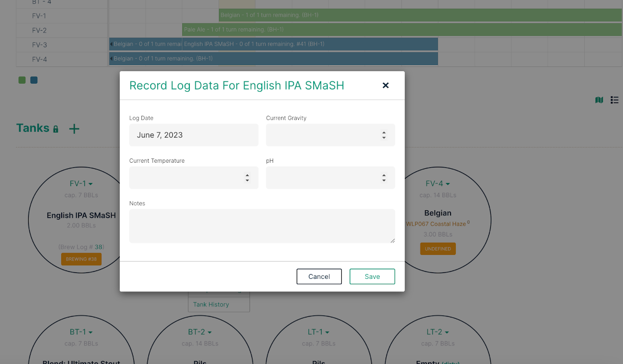Viewport: 623px width, 364px height.
Task: Click English IPA SMaSH name in FV-1 tank
Action: 81,215
